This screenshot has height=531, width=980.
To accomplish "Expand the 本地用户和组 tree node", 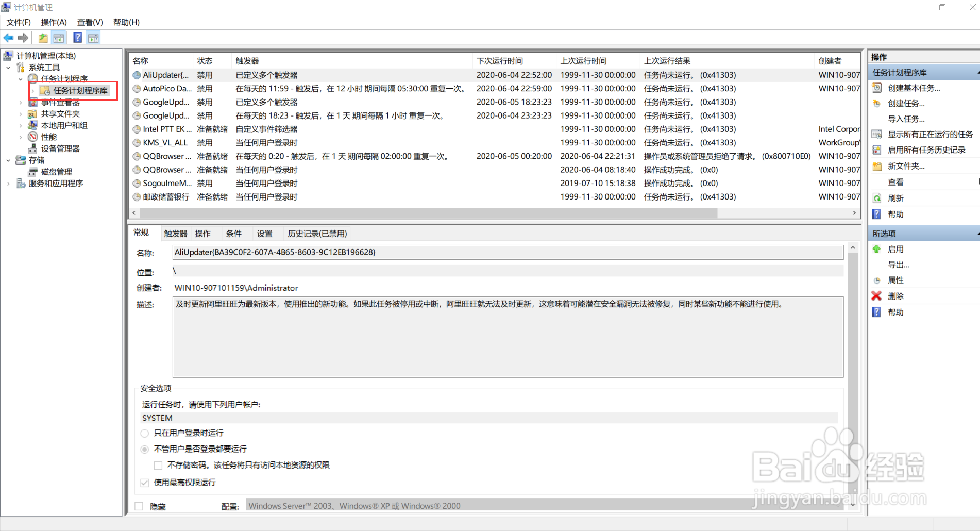I will point(21,125).
